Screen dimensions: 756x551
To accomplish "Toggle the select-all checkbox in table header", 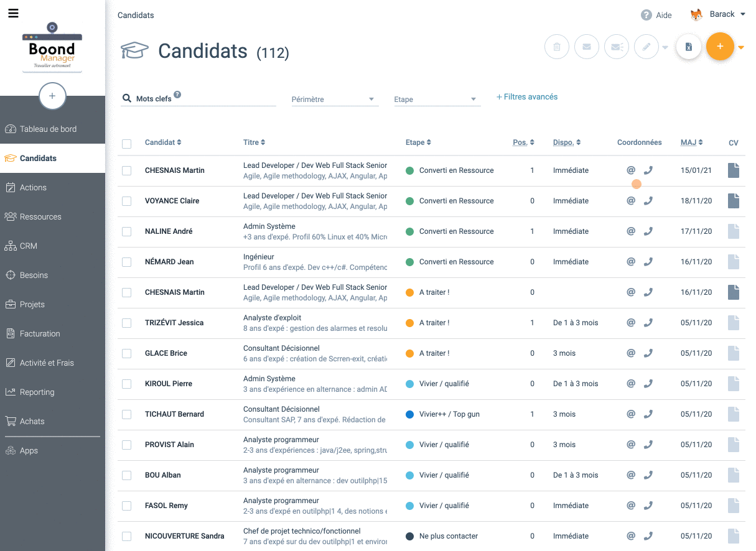I will point(127,144).
